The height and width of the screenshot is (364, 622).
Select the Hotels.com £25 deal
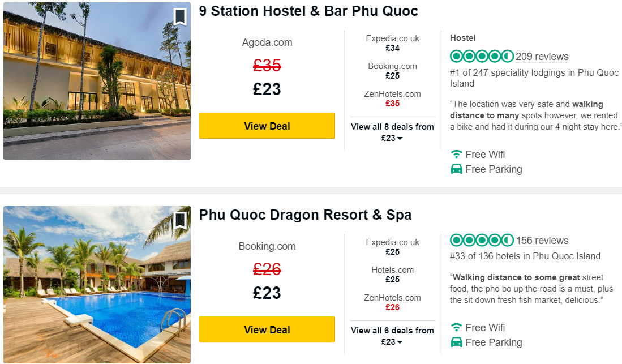tap(392, 275)
